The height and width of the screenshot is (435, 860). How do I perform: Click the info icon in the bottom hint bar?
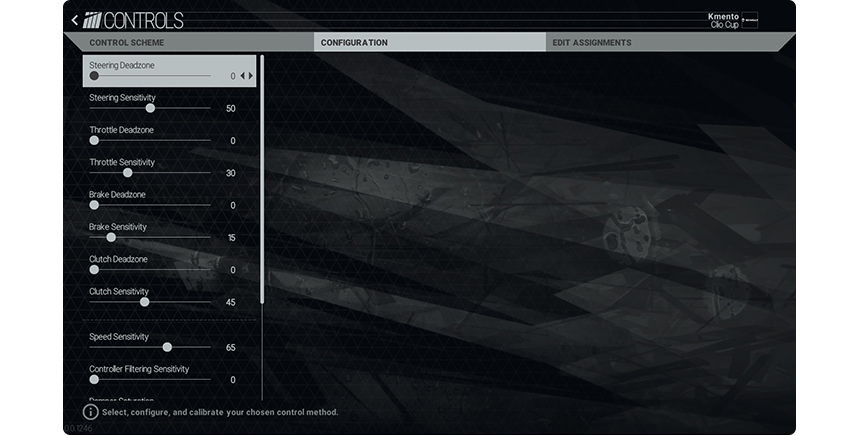(x=90, y=412)
